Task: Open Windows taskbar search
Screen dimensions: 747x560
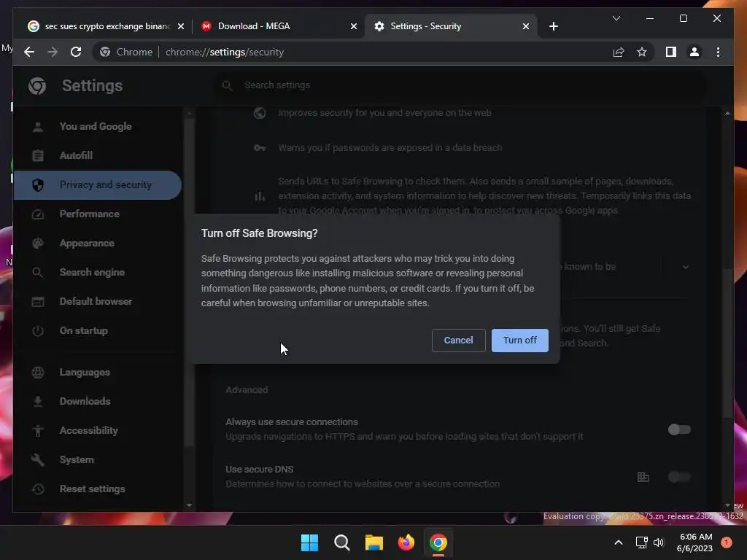Action: pos(341,542)
